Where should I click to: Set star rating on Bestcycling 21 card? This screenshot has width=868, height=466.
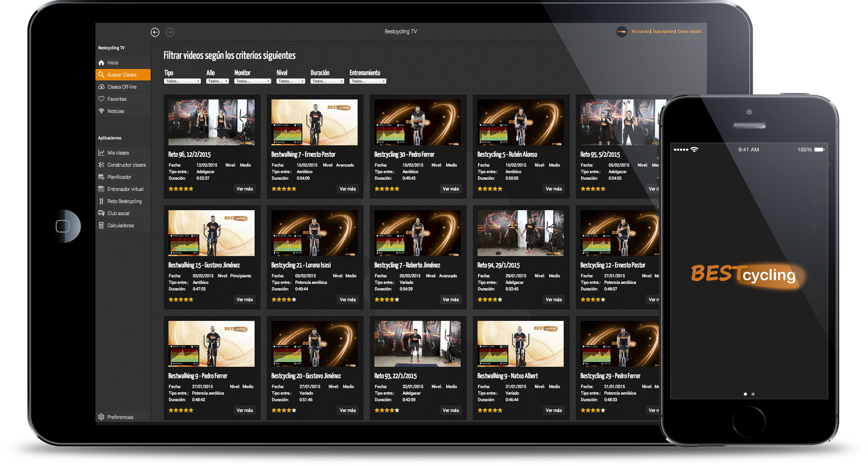[284, 300]
